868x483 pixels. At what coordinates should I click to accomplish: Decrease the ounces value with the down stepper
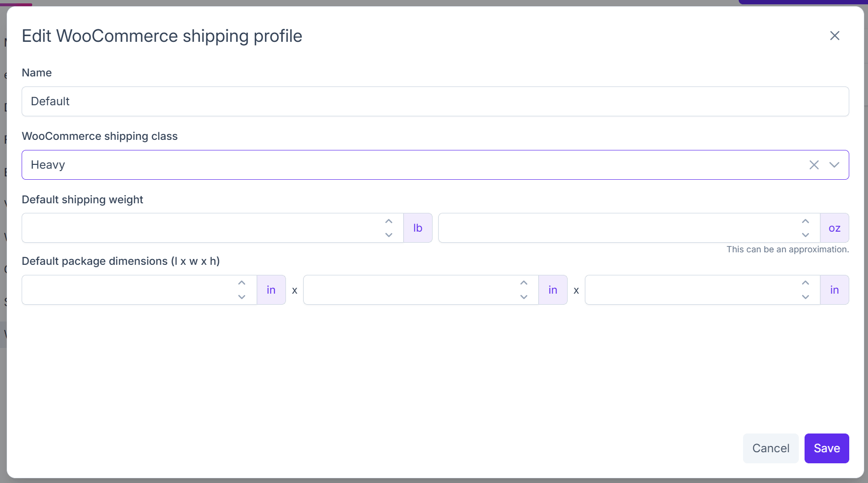coord(806,235)
